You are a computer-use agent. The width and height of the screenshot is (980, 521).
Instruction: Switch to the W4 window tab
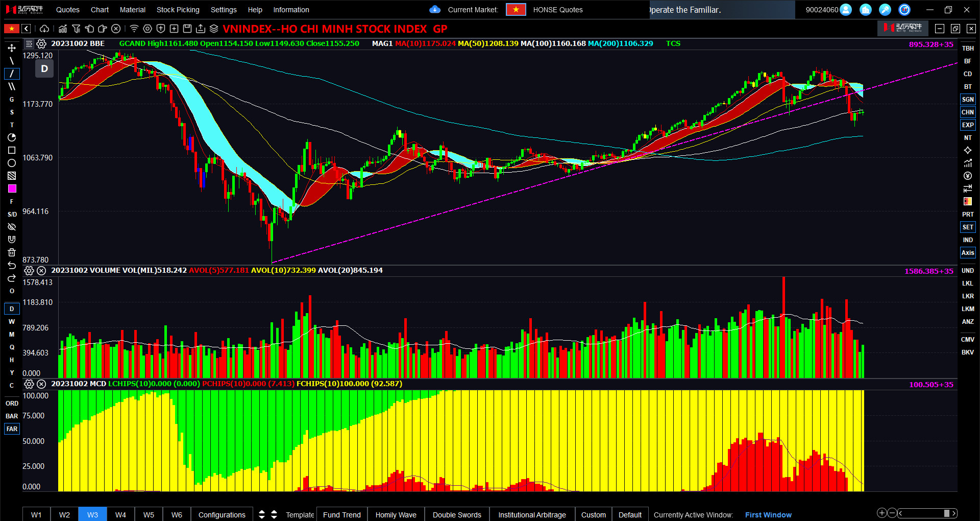tap(120, 514)
